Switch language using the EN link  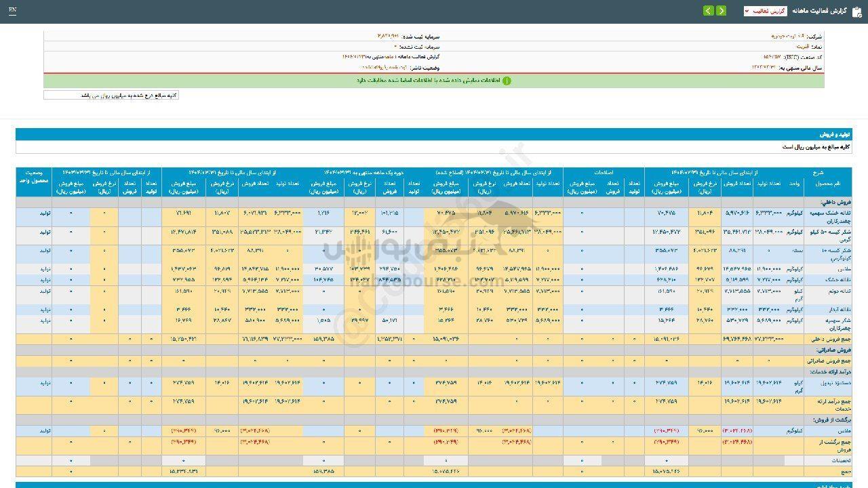13,11
